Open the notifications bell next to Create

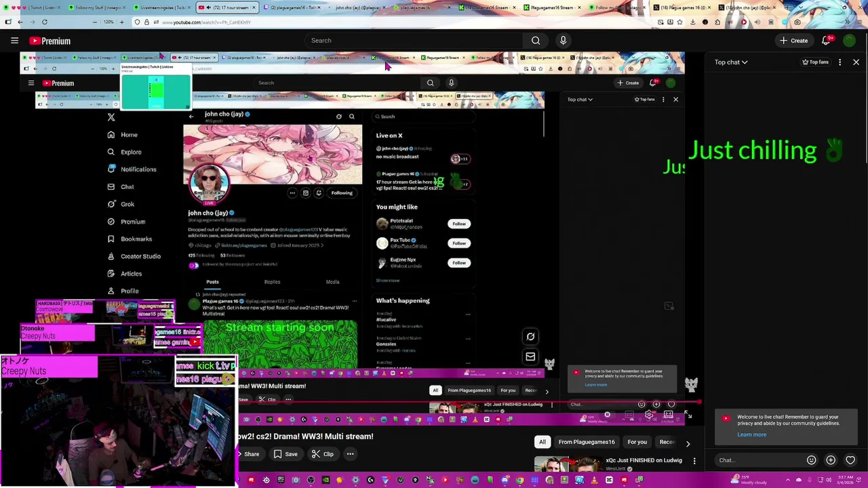826,41
